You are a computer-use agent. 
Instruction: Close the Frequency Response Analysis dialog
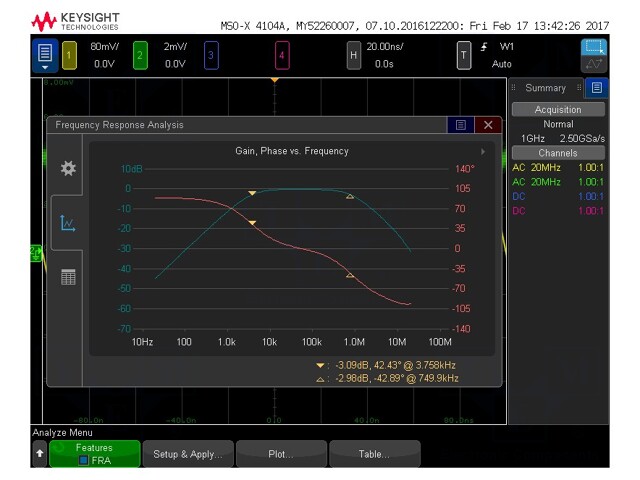488,125
